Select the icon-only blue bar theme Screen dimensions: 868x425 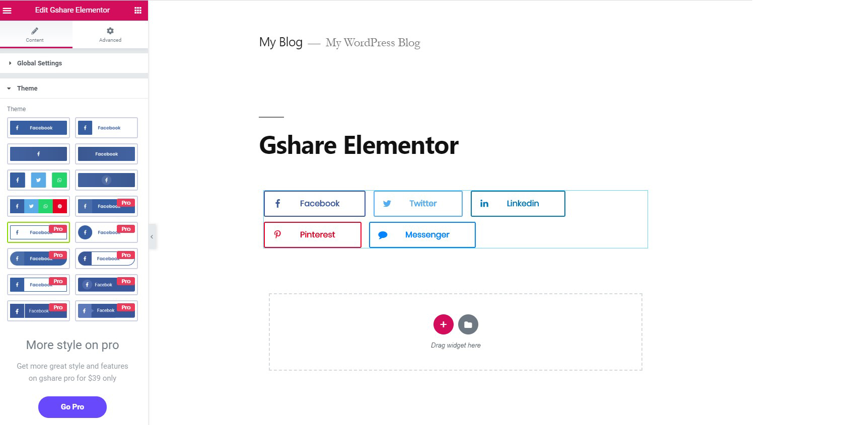pyautogui.click(x=38, y=154)
